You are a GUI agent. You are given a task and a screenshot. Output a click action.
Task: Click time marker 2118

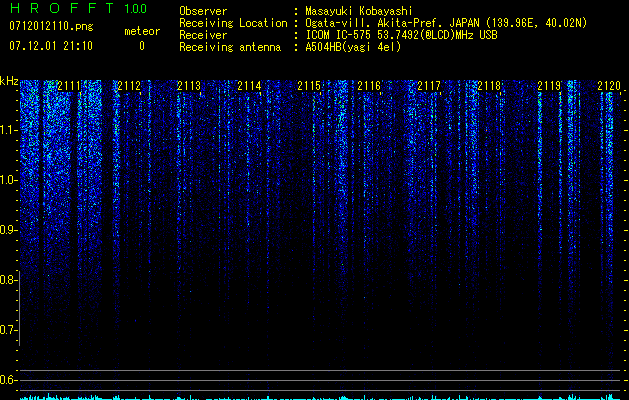pyautogui.click(x=489, y=86)
